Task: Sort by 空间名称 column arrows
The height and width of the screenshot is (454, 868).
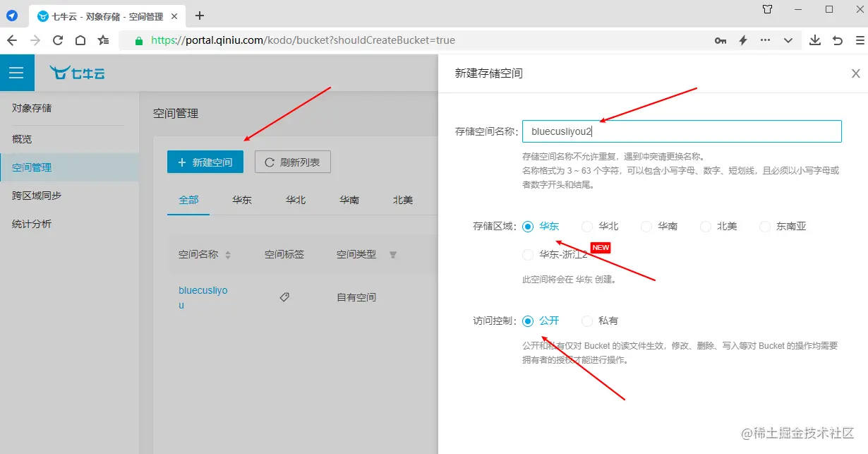Action: pos(228,255)
